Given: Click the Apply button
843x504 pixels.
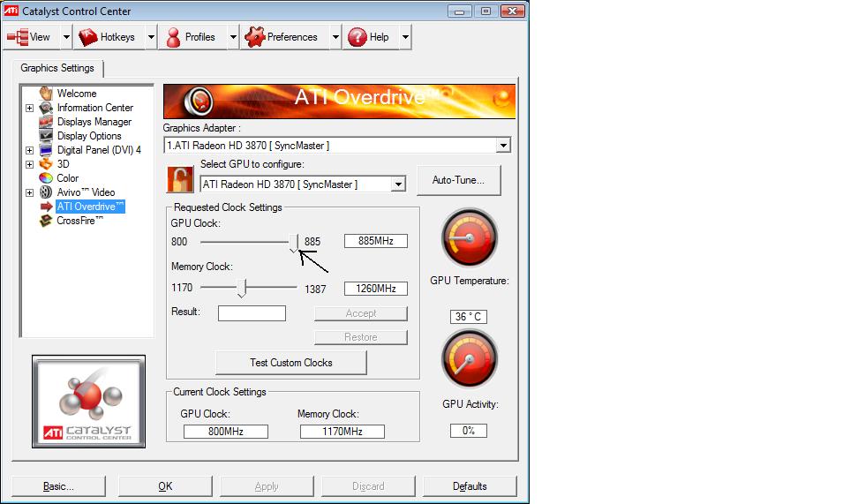Looking at the screenshot, I should pyautogui.click(x=267, y=486).
